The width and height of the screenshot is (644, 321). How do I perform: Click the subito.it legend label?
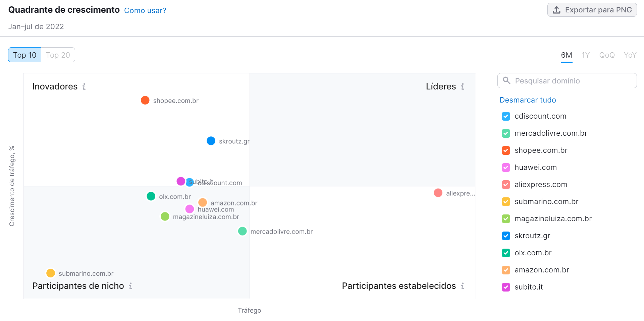click(x=529, y=287)
